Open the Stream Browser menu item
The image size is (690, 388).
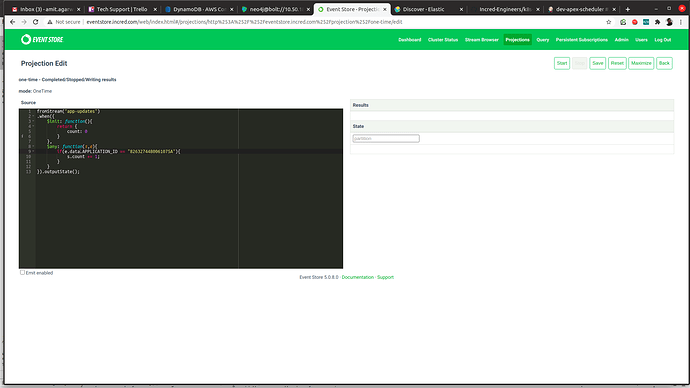point(481,40)
